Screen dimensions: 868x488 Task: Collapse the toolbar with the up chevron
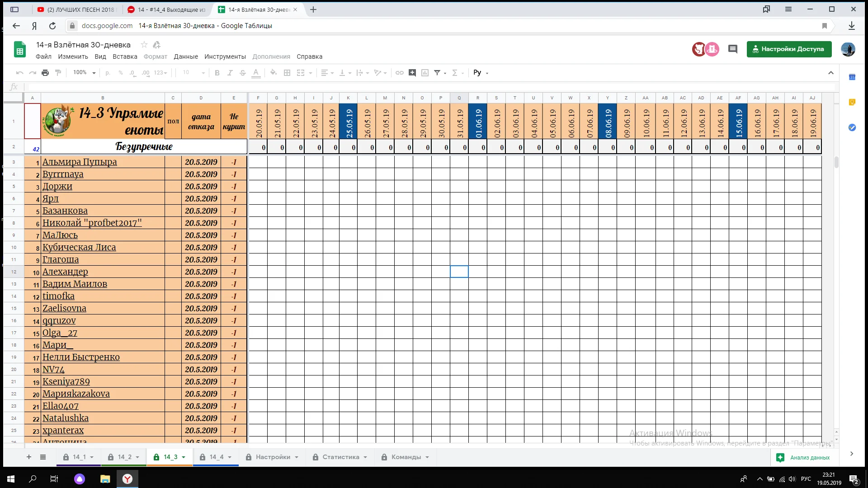point(831,73)
